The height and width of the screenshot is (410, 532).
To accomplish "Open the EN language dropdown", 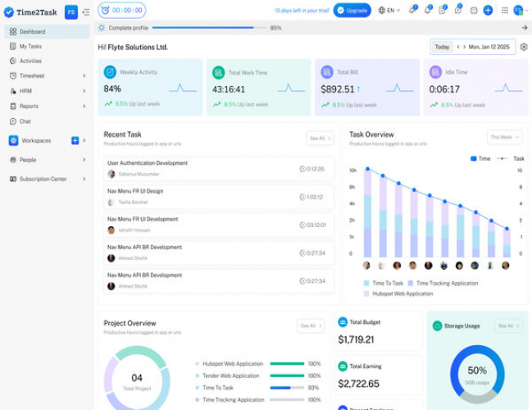I will point(389,11).
